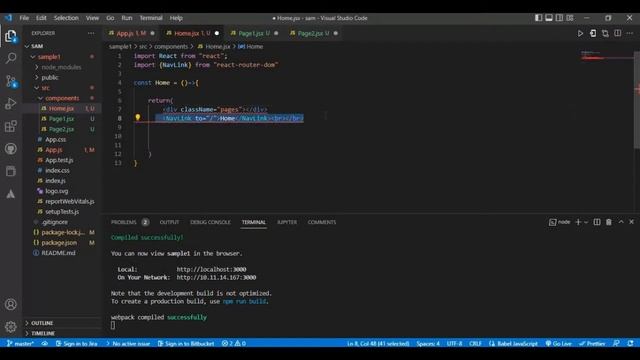Image resolution: width=640 pixels, height=360 pixels.
Task: Switch to the OUTPUT panel tab
Action: [169, 222]
